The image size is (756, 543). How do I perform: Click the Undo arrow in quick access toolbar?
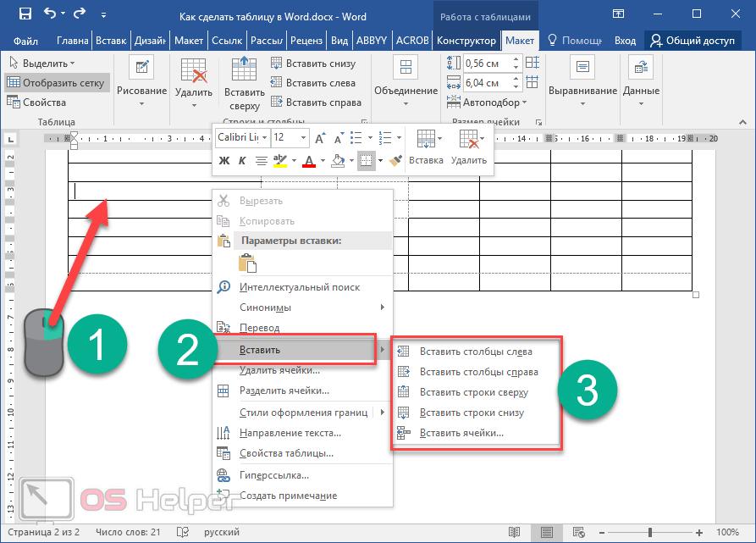[x=49, y=14]
